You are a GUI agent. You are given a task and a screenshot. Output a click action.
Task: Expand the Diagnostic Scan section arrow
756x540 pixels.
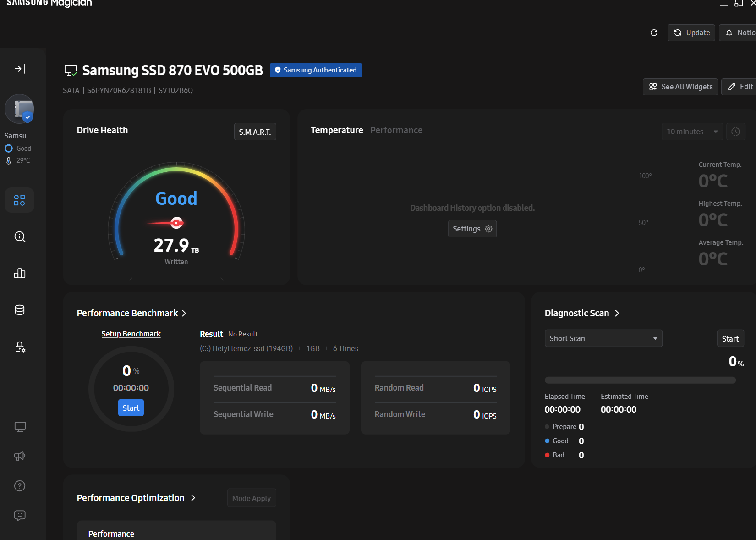(617, 313)
